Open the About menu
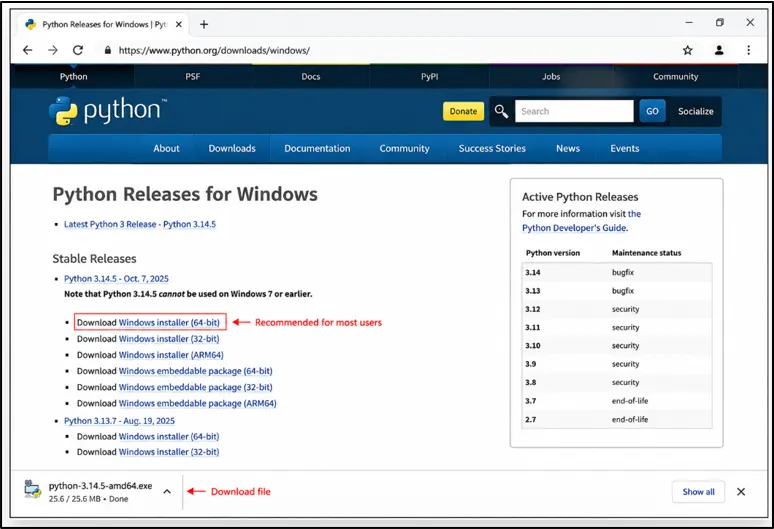Viewport: 774px width, 529px height. [x=166, y=149]
